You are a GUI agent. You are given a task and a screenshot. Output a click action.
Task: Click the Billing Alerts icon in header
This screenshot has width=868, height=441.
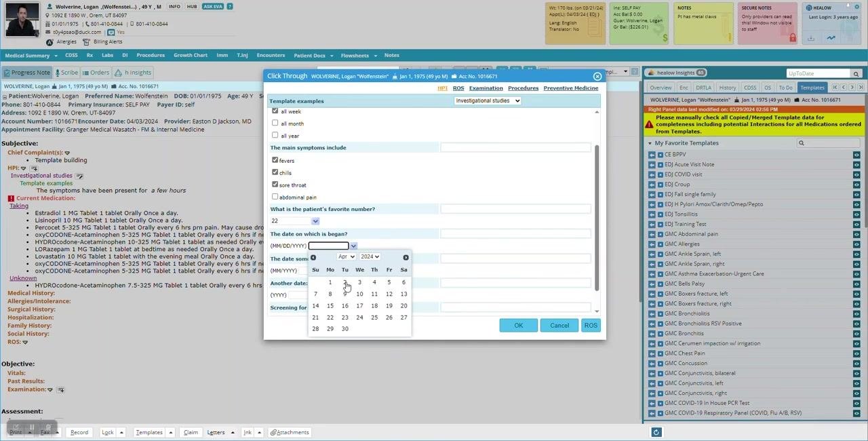(x=85, y=42)
